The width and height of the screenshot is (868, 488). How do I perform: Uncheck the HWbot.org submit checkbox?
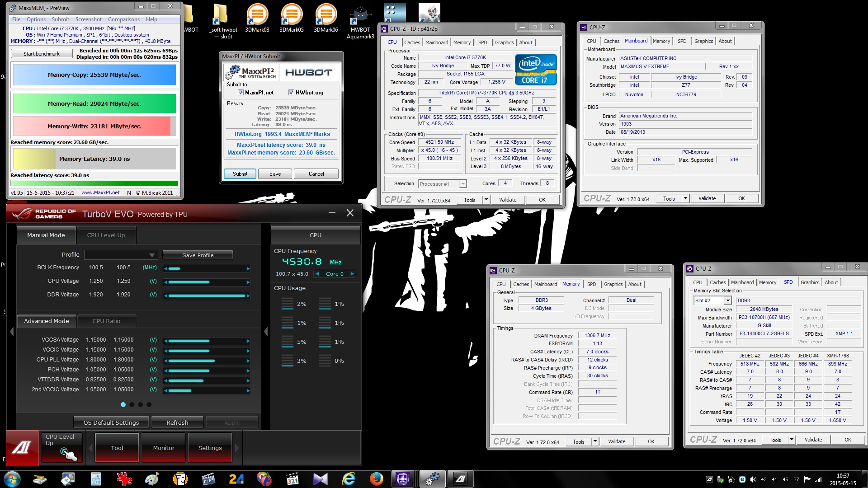click(291, 93)
